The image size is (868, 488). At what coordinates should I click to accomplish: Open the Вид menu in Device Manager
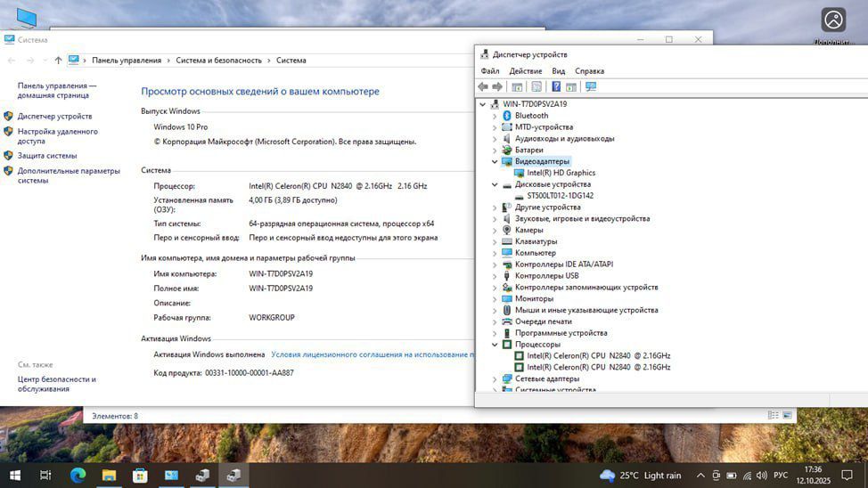click(x=558, y=71)
